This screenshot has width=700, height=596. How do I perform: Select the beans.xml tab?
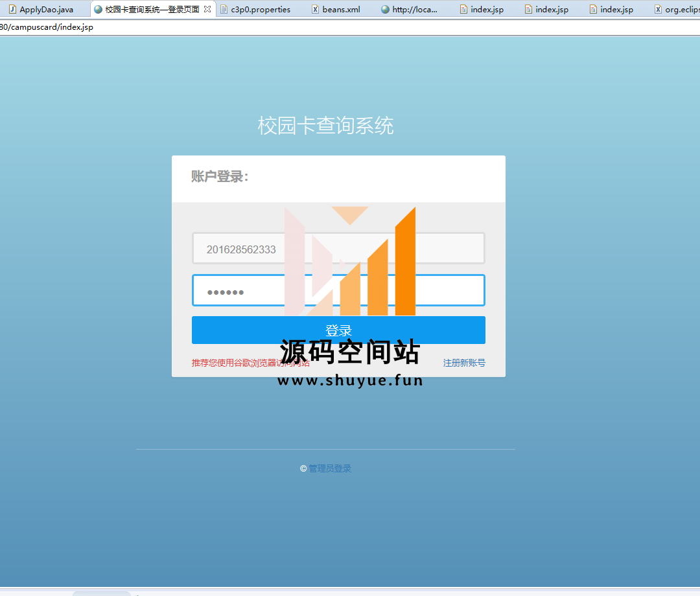pyautogui.click(x=341, y=10)
